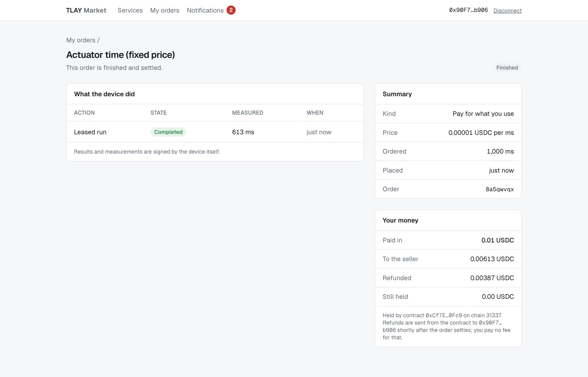Click the Refunded 0.00387 USDC value
The width and height of the screenshot is (588, 377).
click(x=492, y=278)
